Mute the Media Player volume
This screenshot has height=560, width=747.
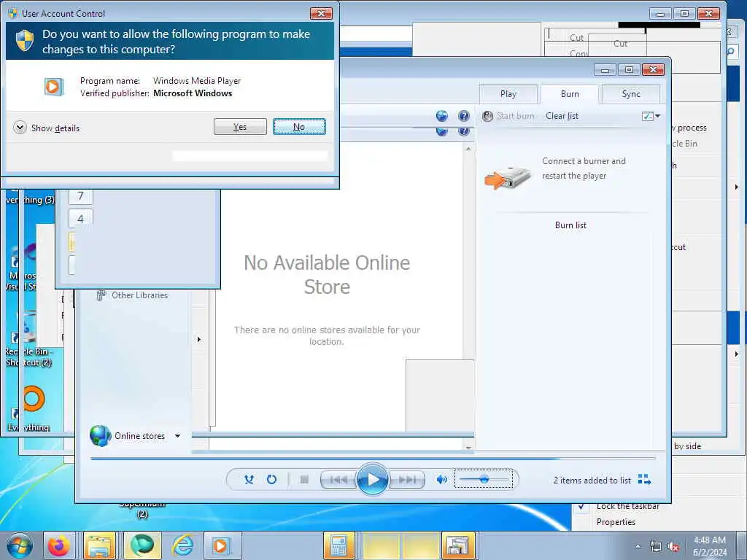point(441,480)
